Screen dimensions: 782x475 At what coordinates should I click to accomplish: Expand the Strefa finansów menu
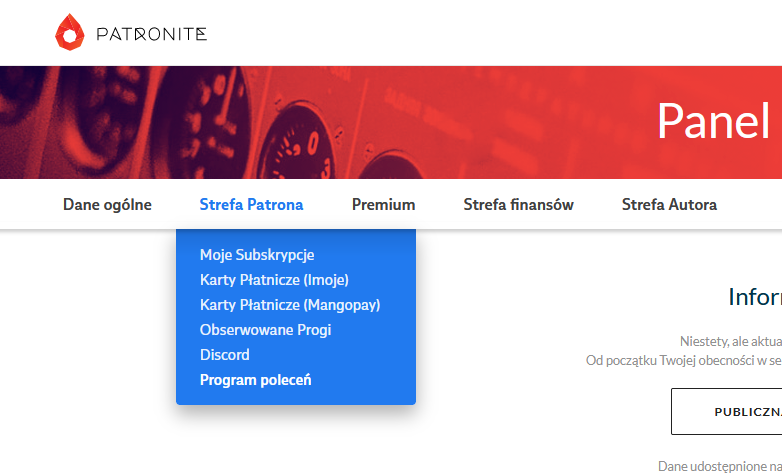518,205
